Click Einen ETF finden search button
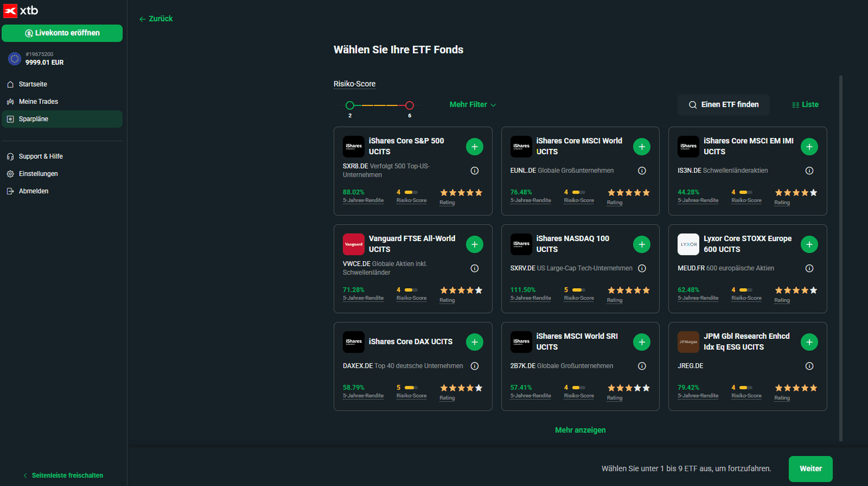This screenshot has width=868, height=486. point(723,104)
